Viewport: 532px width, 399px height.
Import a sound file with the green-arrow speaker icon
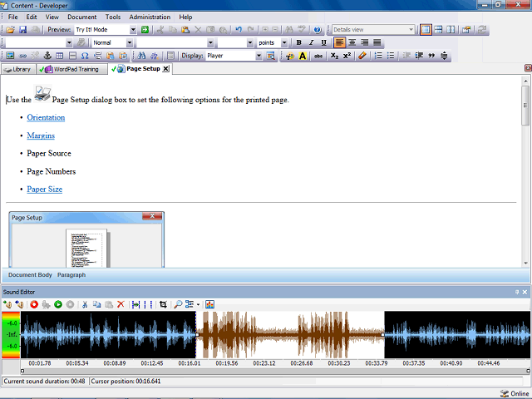pyautogui.click(x=7, y=304)
